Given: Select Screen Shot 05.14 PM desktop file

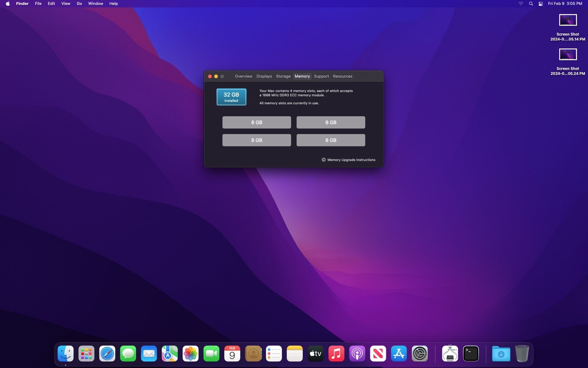Looking at the screenshot, I should click(568, 27).
